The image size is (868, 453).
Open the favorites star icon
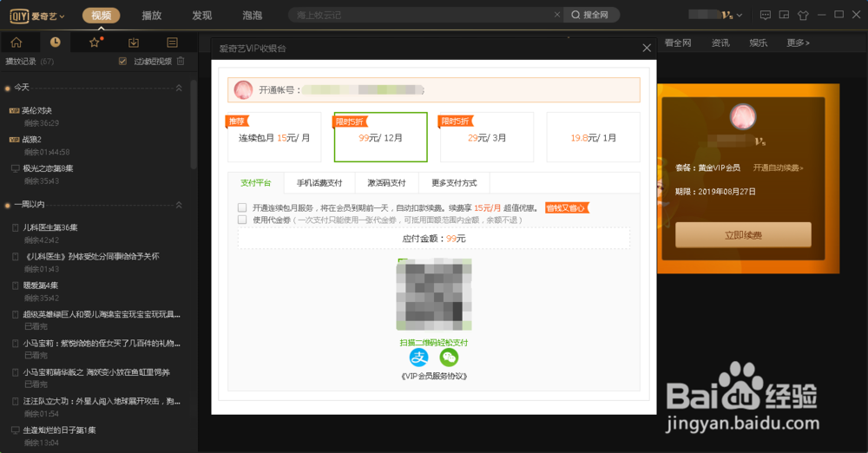(95, 43)
